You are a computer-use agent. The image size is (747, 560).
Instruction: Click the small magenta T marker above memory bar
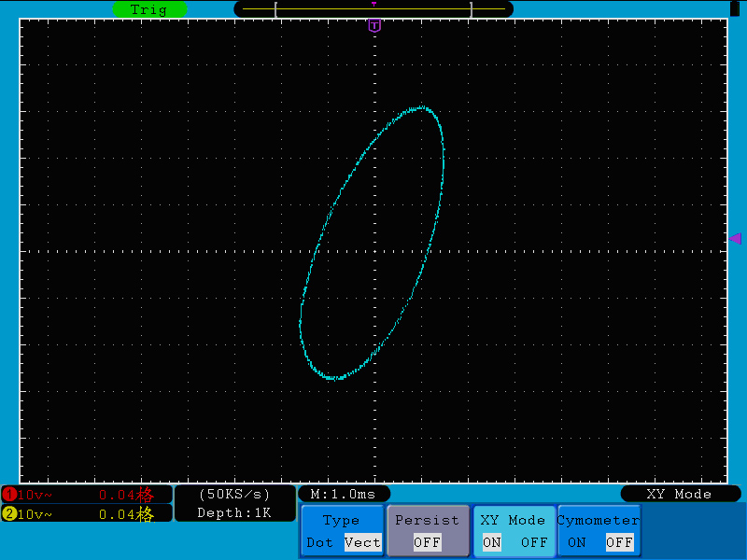pyautogui.click(x=374, y=4)
